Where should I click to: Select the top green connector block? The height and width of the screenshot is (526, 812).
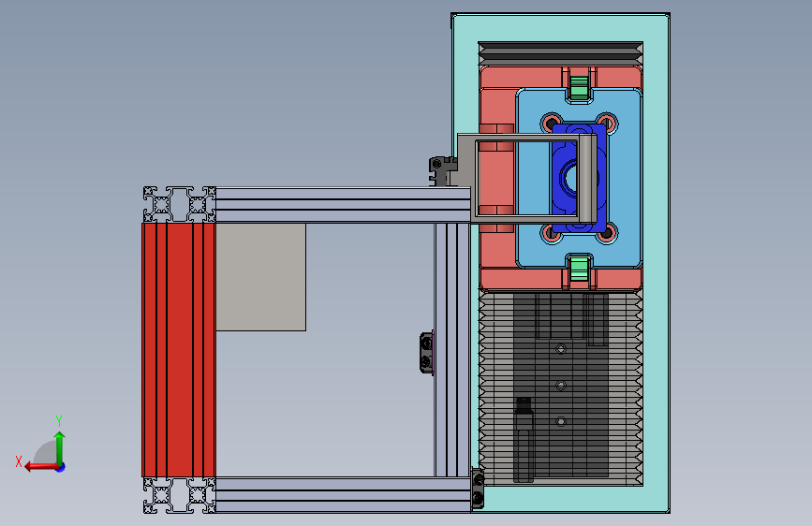(x=579, y=88)
